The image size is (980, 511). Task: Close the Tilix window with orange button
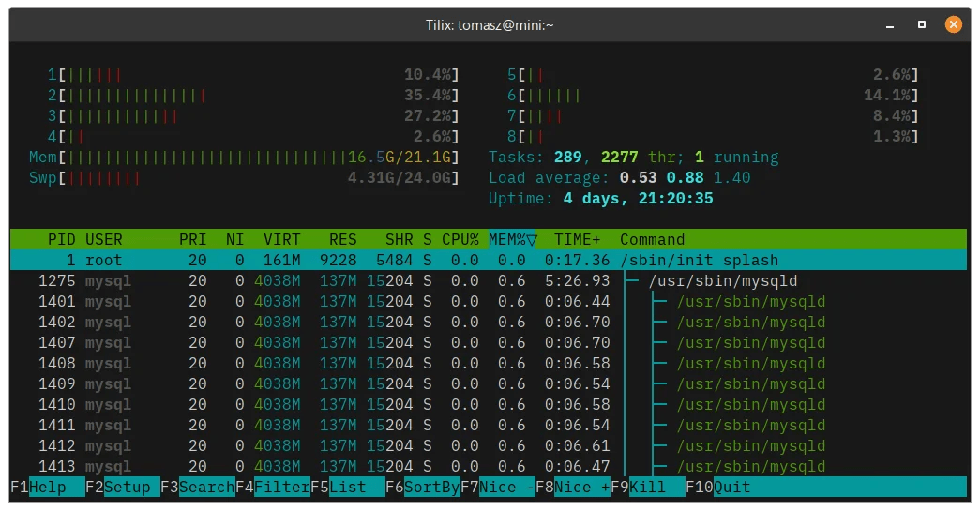(x=953, y=24)
